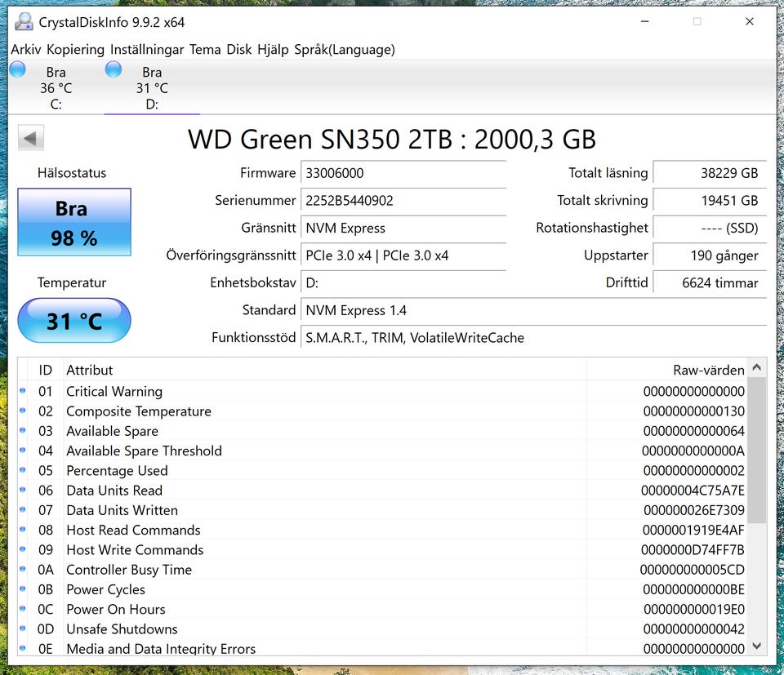Select the Available Spare row
This screenshot has width=784, height=675.
click(382, 431)
